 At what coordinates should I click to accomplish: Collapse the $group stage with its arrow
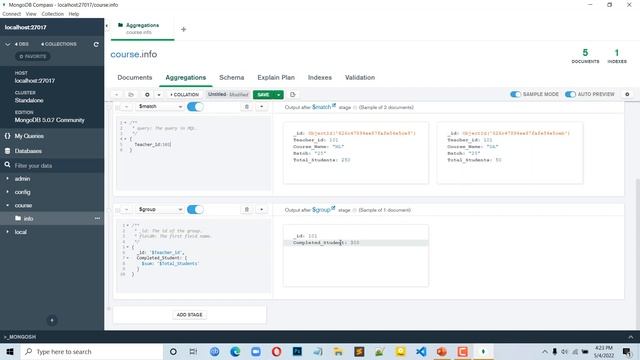coord(127,209)
